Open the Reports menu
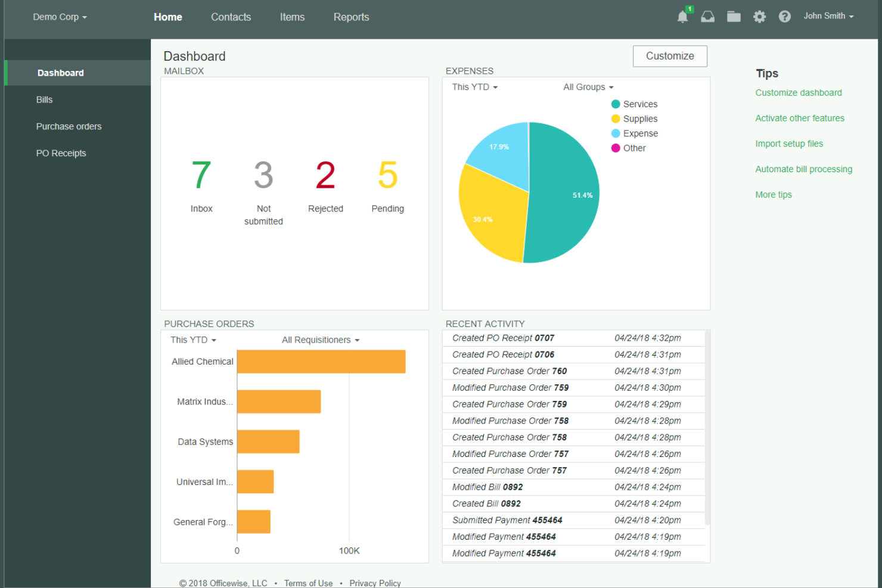 [x=351, y=17]
